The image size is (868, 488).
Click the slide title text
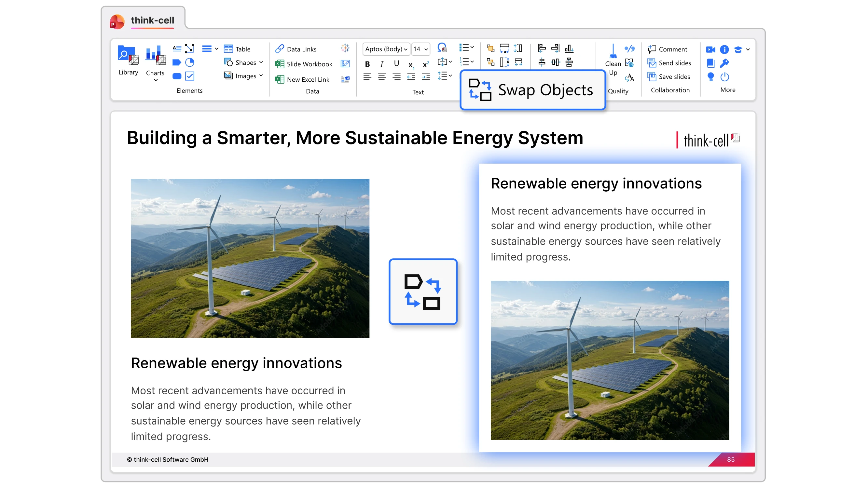pos(355,138)
